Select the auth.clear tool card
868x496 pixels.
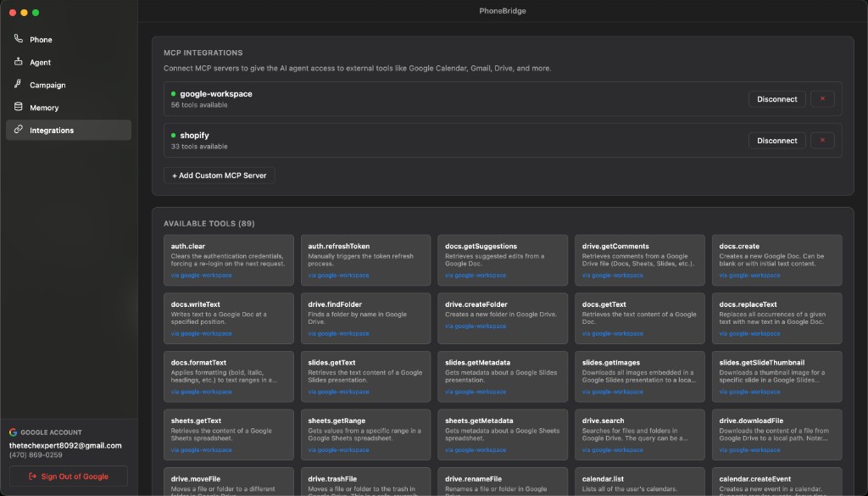point(229,260)
